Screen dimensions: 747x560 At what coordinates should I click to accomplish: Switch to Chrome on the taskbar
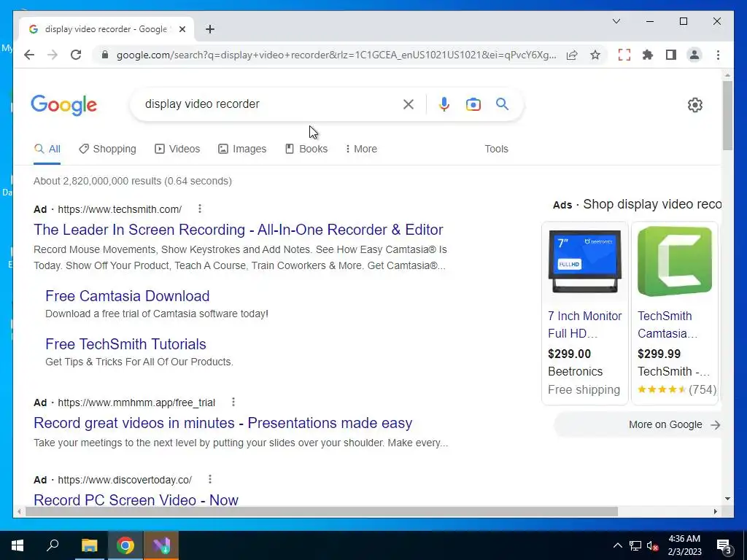click(x=125, y=545)
